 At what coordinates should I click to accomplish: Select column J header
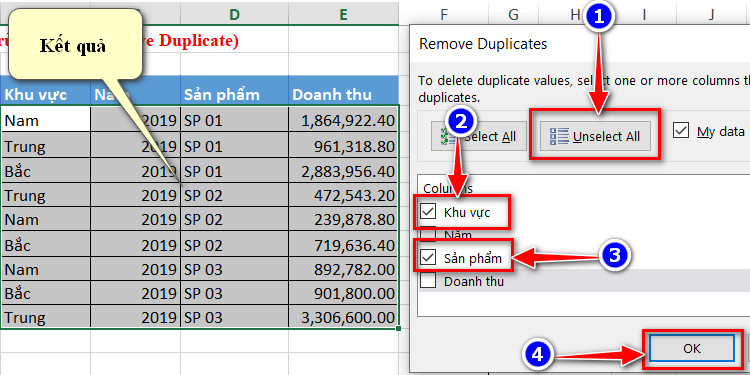click(x=711, y=14)
